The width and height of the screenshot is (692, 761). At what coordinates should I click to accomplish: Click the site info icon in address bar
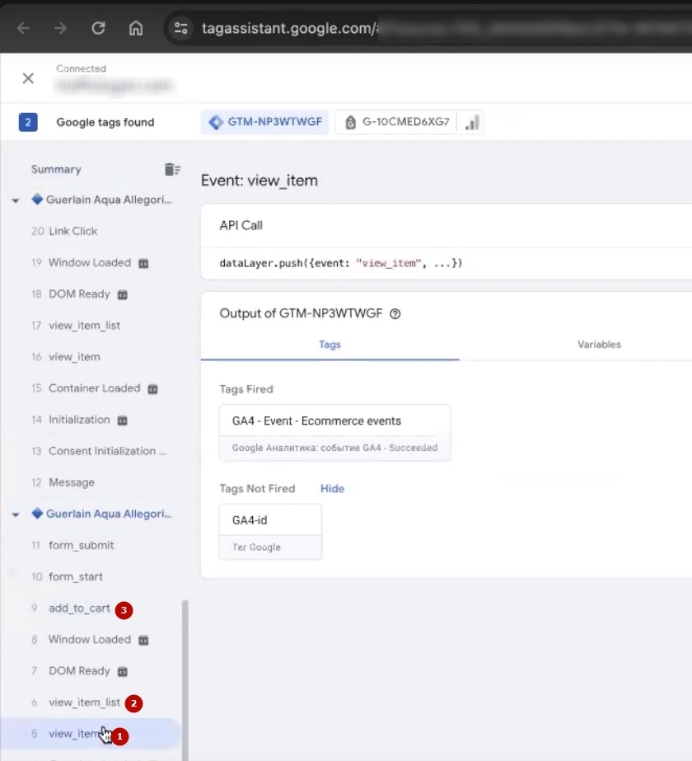(182, 28)
